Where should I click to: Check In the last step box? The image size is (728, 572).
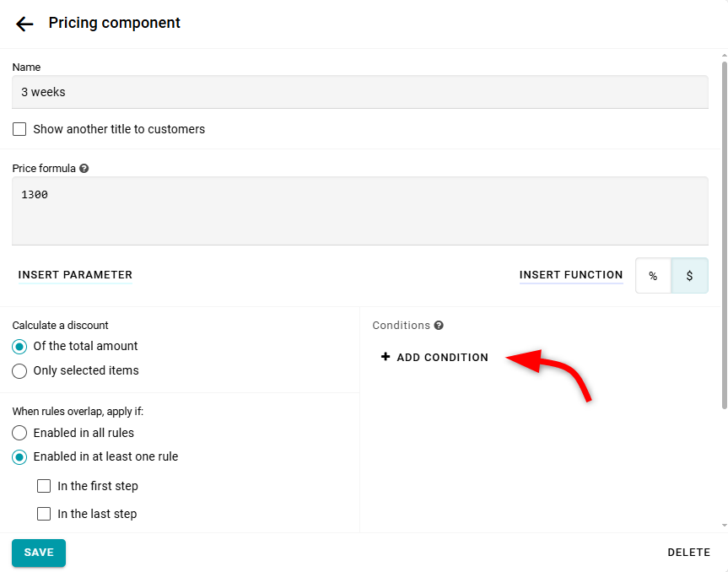[x=44, y=514]
